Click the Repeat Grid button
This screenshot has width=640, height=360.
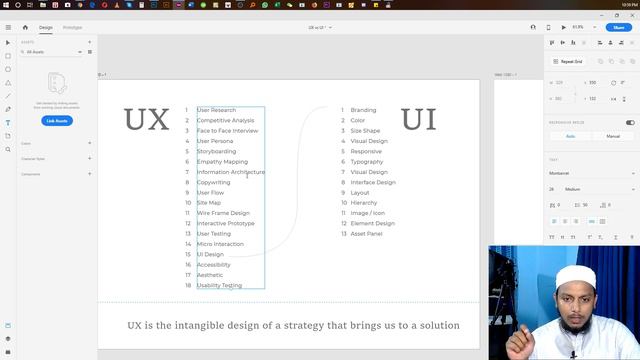click(568, 61)
